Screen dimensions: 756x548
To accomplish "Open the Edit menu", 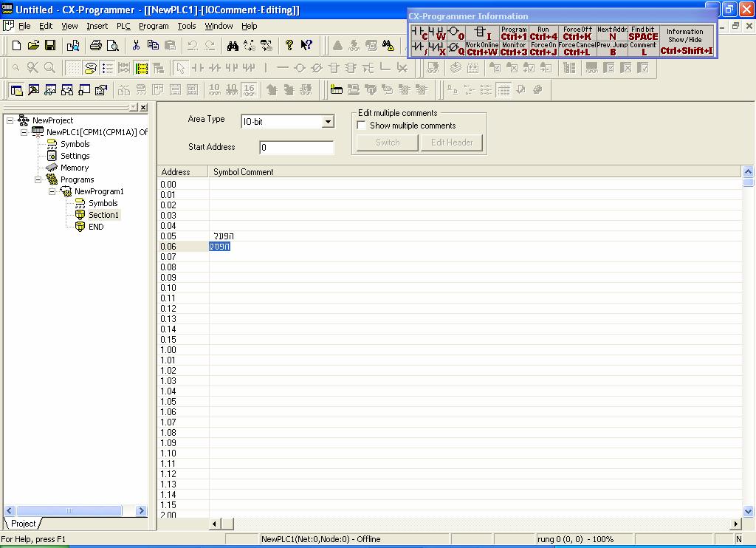I will 46,26.
